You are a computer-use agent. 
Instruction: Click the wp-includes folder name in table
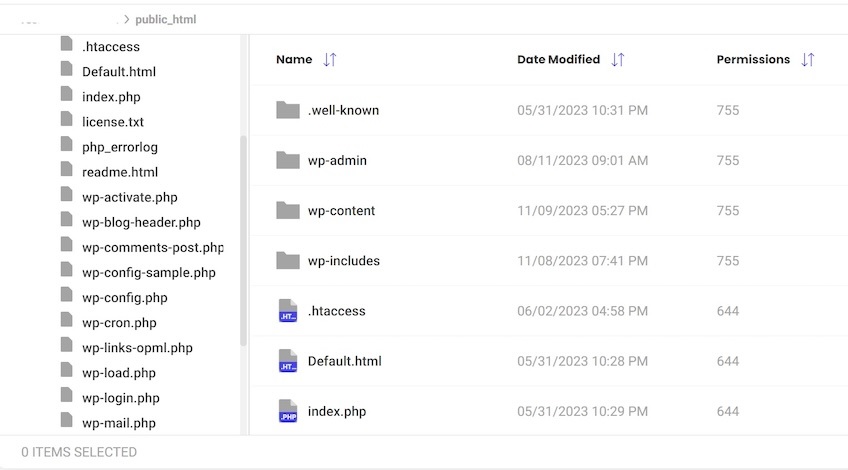pyautogui.click(x=344, y=261)
